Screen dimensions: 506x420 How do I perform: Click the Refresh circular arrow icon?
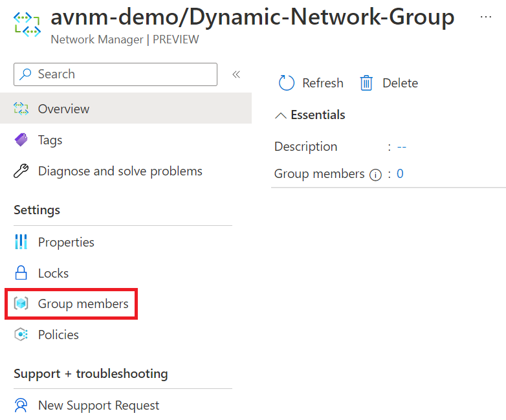click(287, 83)
